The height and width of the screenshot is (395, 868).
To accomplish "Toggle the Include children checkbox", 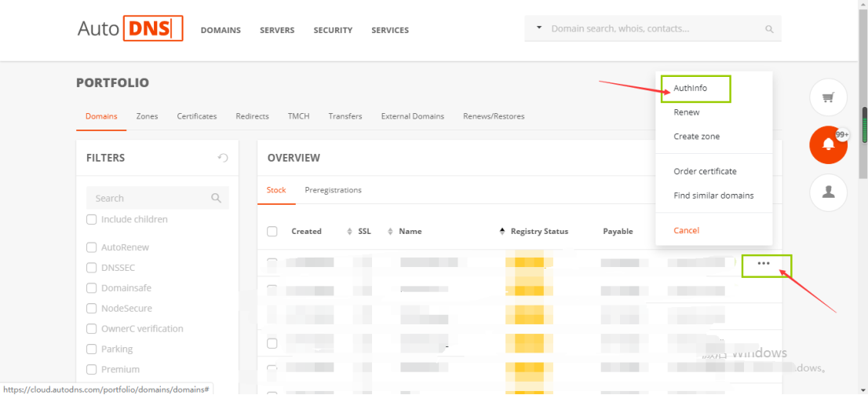I will pos(92,220).
